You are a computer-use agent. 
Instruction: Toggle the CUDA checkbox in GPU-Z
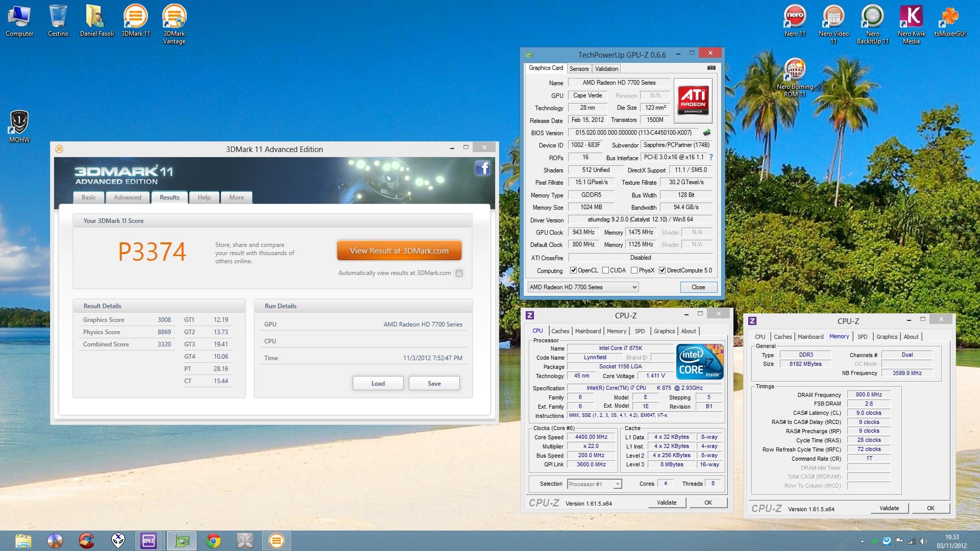(605, 270)
